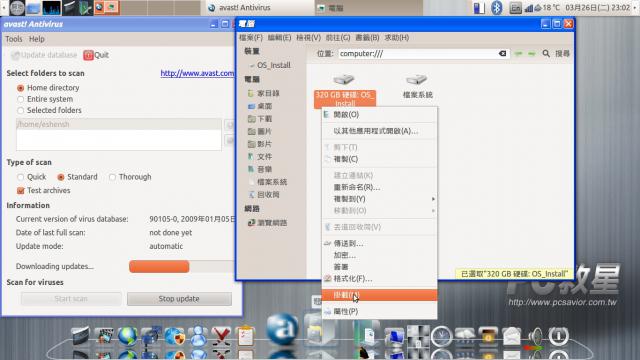Select the Selected folders radio button
The width and height of the screenshot is (640, 360).
tap(20, 111)
